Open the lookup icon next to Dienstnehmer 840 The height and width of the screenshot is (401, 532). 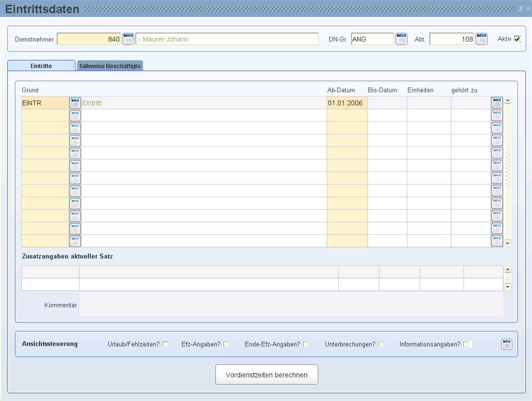[128, 39]
